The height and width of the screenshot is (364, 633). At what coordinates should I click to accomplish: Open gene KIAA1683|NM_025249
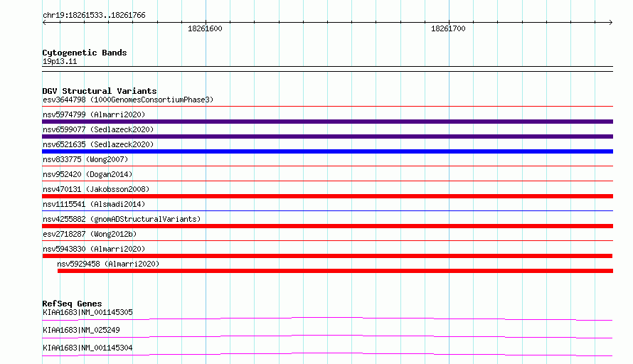pos(81,330)
